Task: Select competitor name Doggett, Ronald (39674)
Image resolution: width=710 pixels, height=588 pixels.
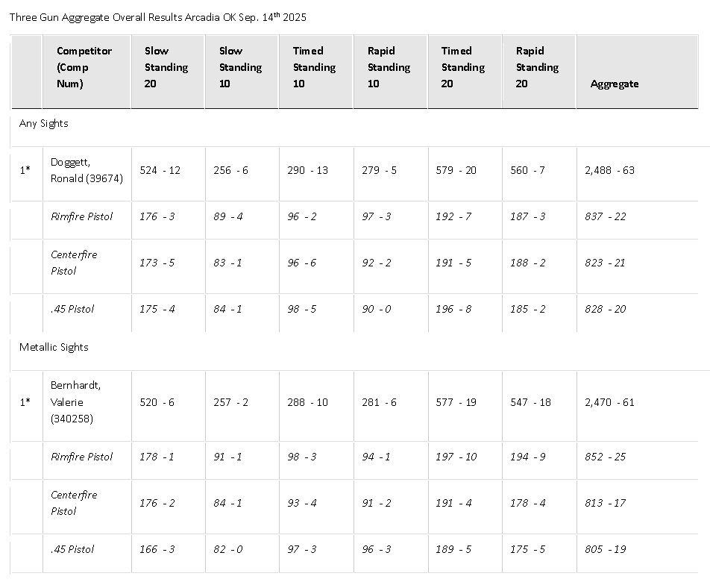Action: pos(87,170)
